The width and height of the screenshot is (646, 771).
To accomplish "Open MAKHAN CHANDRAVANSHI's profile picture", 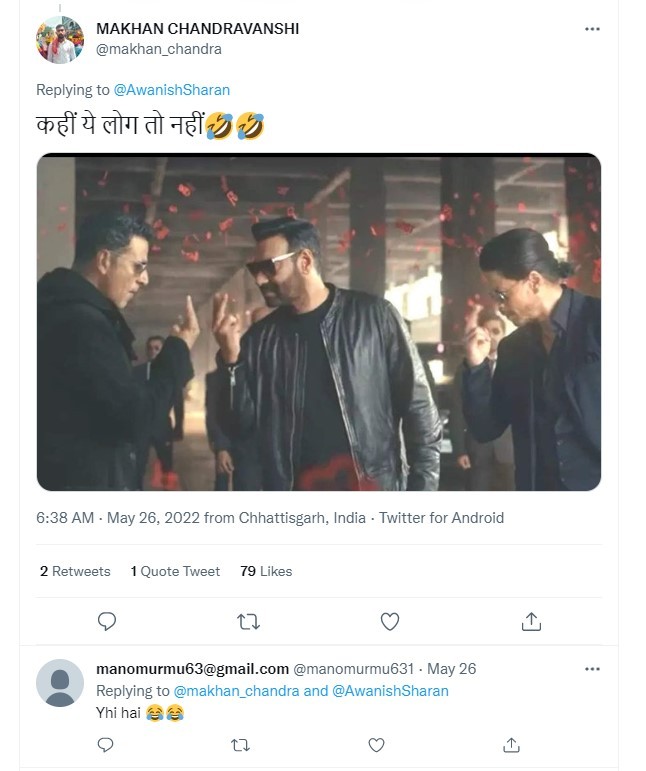I will [x=60, y=40].
